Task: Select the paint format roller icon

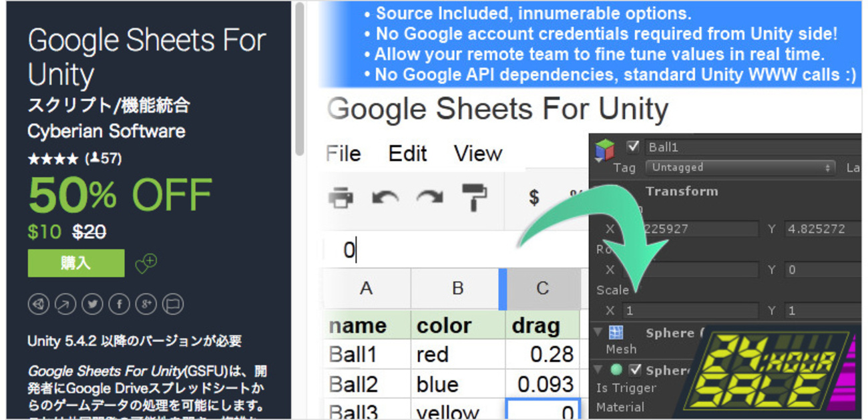Action: click(475, 198)
